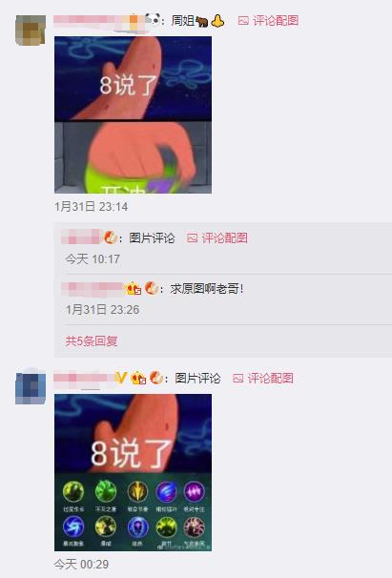Click the panda emoji next to first commenter
This screenshot has height=578, width=392.
(x=153, y=19)
